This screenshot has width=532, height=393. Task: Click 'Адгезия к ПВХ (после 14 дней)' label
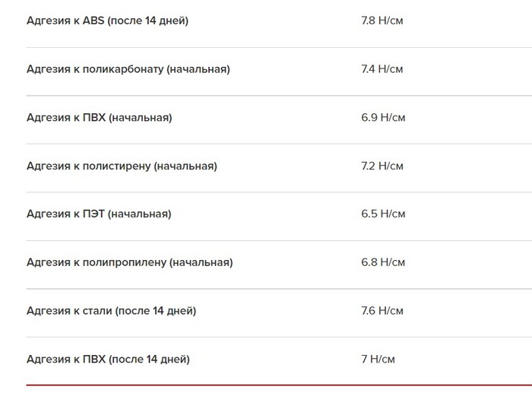[108, 359]
